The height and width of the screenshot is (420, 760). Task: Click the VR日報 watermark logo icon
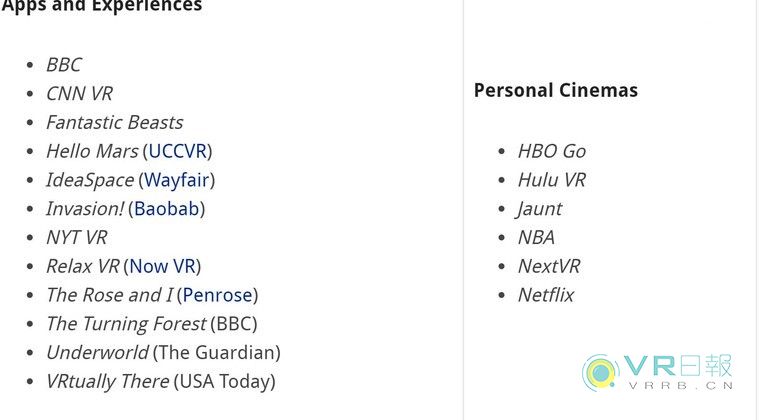coord(600,373)
